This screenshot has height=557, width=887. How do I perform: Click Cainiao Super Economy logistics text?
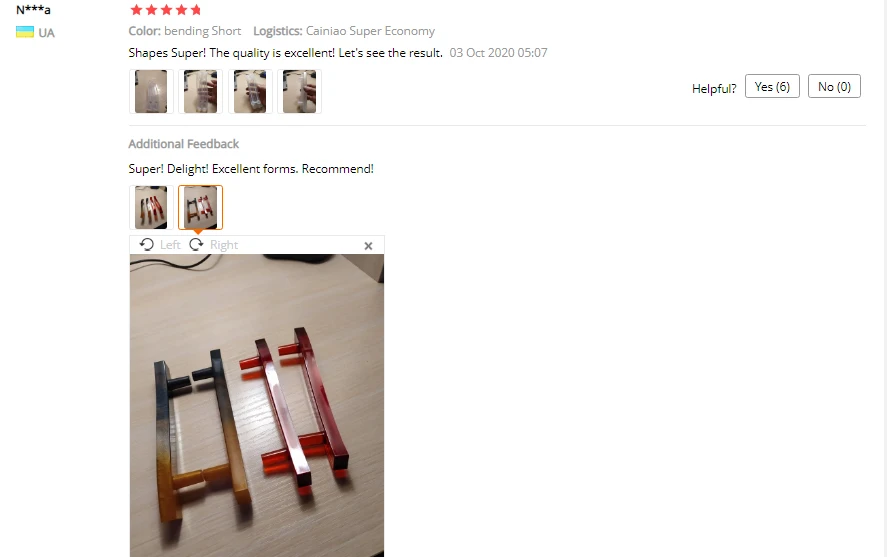[371, 31]
